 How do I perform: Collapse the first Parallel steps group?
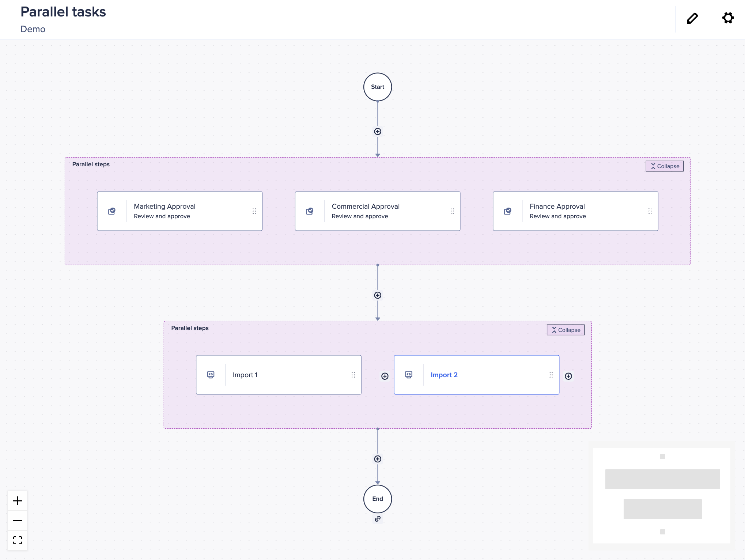pyautogui.click(x=664, y=166)
